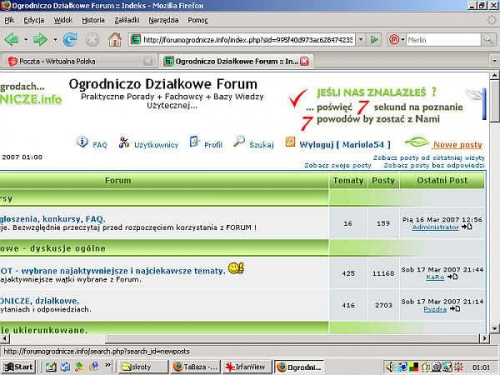Click the Firefox back arrow button
Image resolution: width=500 pixels, height=375 pixels.
12,40
